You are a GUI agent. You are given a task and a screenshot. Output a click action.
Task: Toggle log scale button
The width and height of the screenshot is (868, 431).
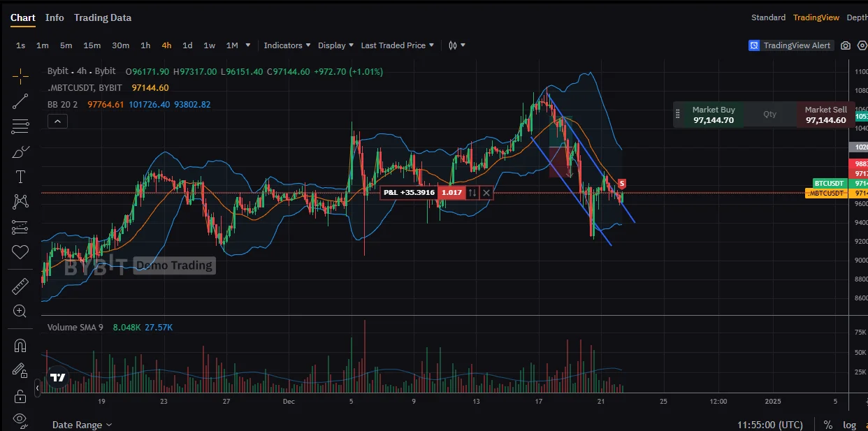coord(849,425)
